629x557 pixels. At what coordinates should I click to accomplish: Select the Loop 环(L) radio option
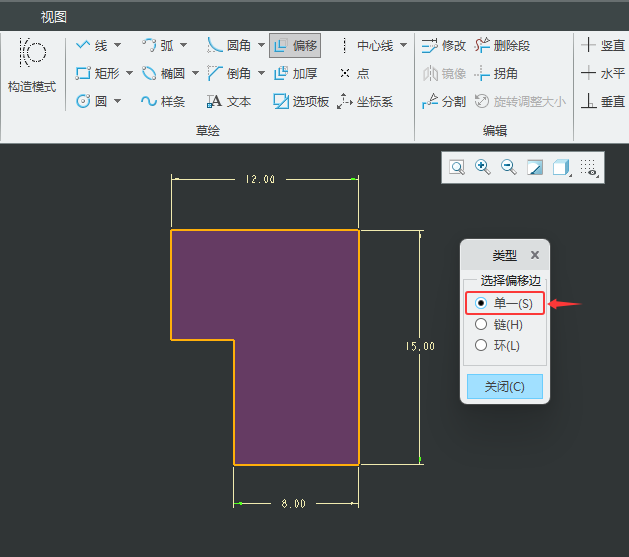point(497,345)
